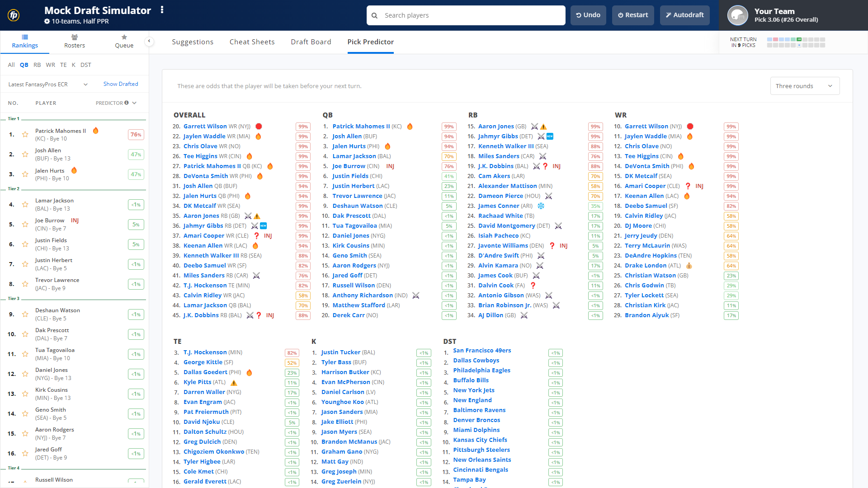Select the RB position filter icon

click(36, 65)
